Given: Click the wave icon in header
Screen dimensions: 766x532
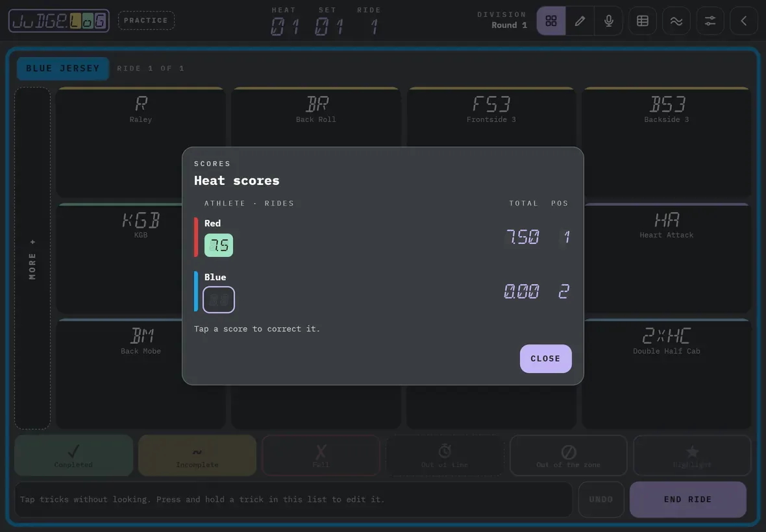Looking at the screenshot, I should click(676, 21).
